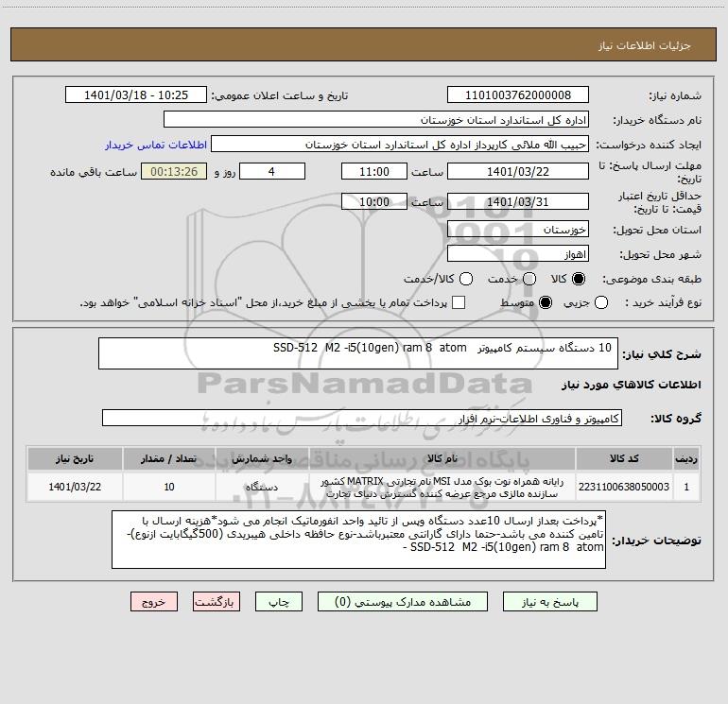Viewport: 728px width, 704px height.
Task: Click the نام کالا column header
Action: click(442, 458)
